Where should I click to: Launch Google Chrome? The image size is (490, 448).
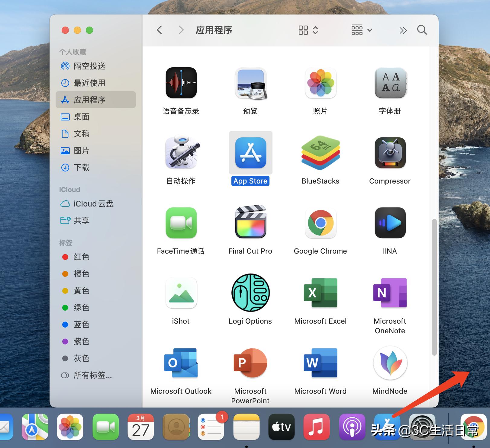click(320, 223)
